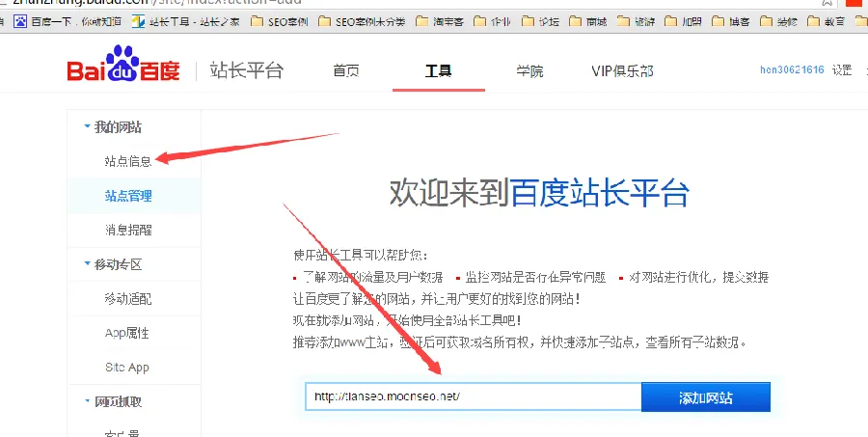The height and width of the screenshot is (437, 868).
Task: Open Site App in the sidebar
Action: [126, 368]
